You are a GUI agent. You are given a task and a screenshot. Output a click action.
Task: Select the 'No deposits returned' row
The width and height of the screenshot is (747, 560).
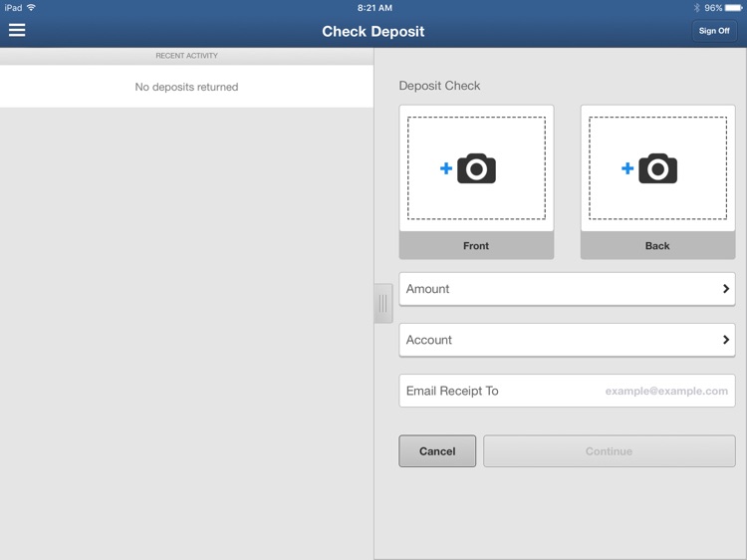[x=187, y=87]
